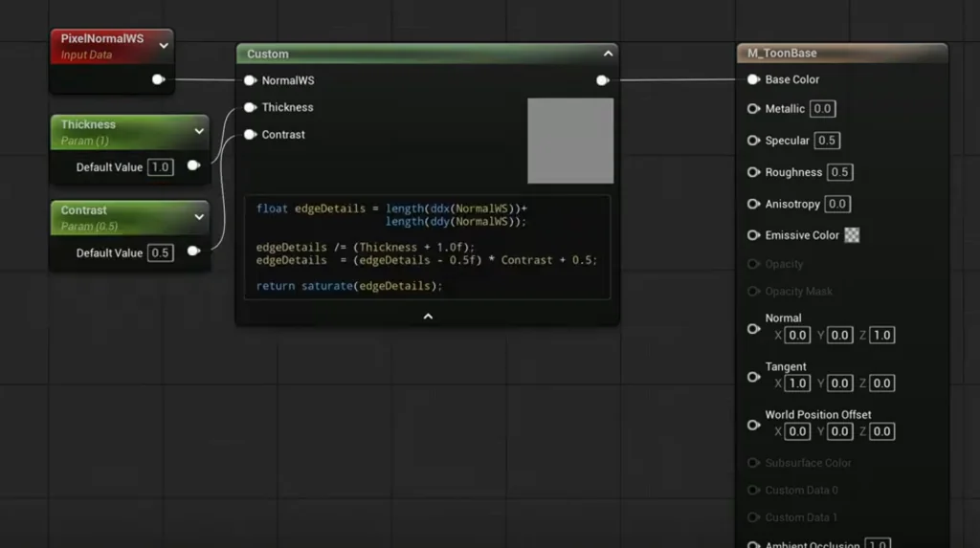
Task: Select the M_ToonBase node title
Action: 782,54
